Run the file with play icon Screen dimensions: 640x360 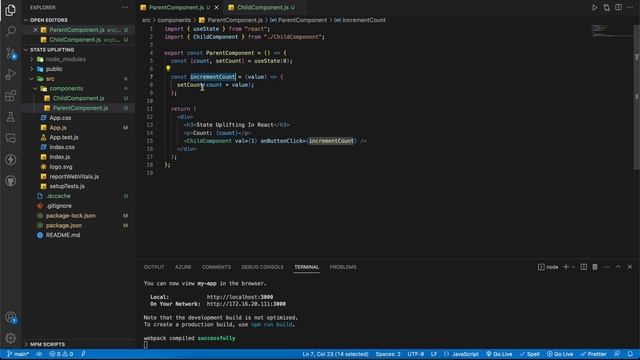pyautogui.click(x=595, y=7)
